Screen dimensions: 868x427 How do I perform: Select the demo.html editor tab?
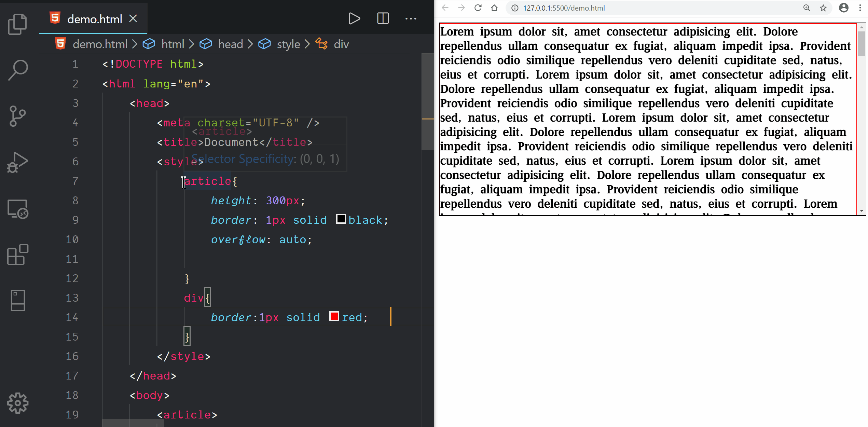(94, 19)
